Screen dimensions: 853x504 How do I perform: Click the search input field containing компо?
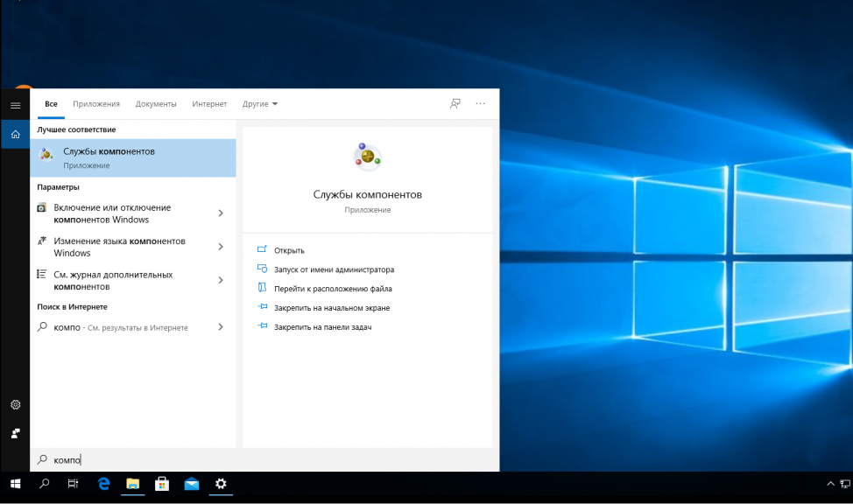pos(263,459)
